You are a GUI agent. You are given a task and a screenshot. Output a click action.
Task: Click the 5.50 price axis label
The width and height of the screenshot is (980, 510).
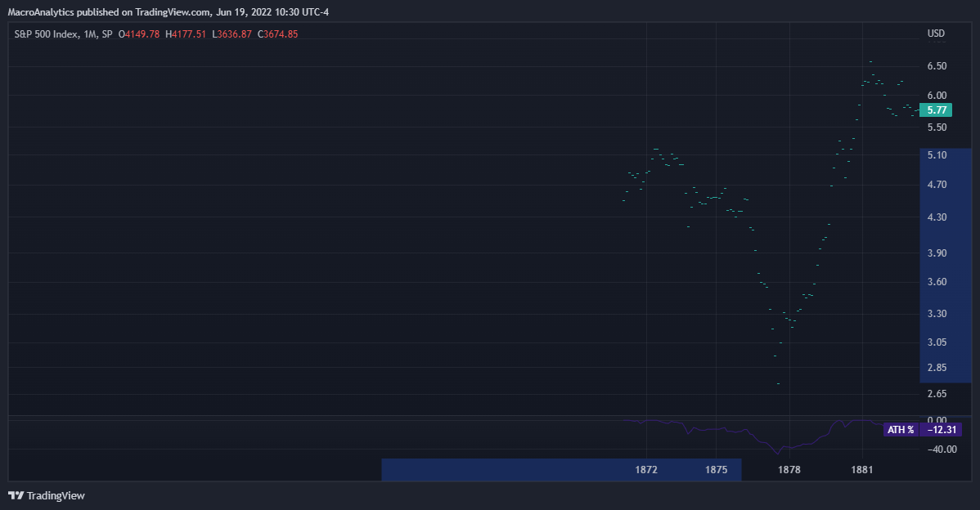coord(937,127)
